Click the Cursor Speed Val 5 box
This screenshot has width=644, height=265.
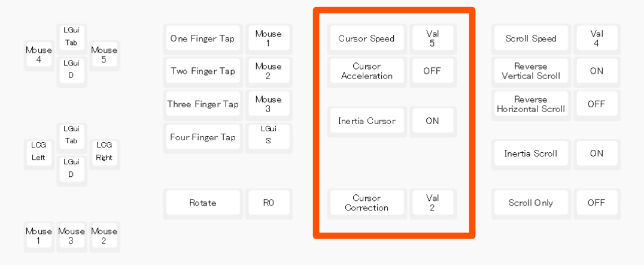coord(432,38)
